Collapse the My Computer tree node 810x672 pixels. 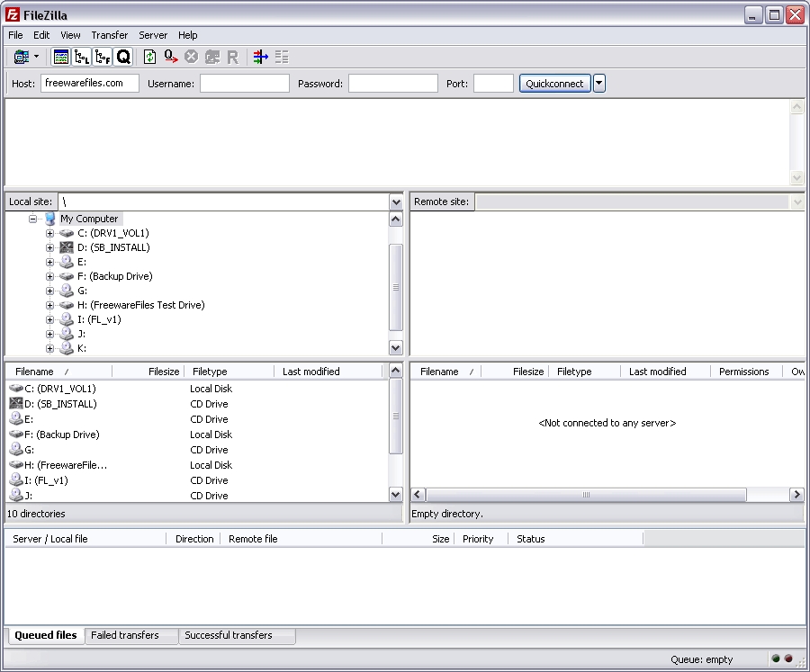tap(33, 219)
